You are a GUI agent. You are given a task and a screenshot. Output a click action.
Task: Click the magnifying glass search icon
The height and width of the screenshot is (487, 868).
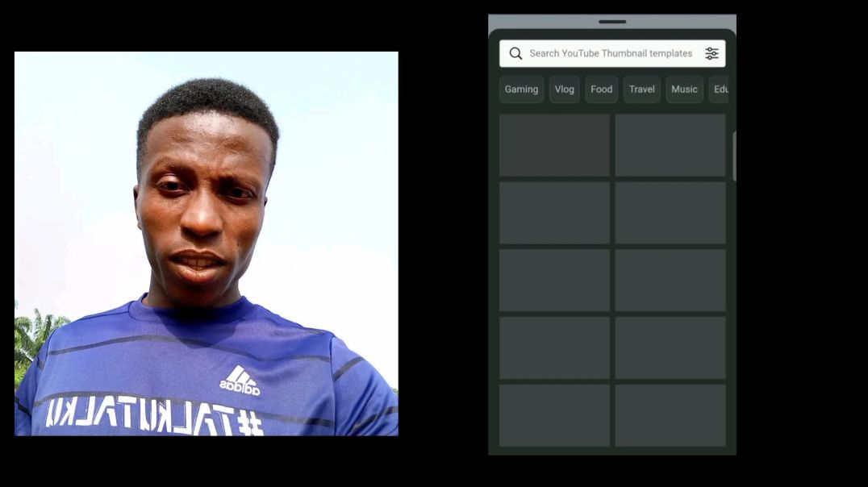[x=515, y=53]
